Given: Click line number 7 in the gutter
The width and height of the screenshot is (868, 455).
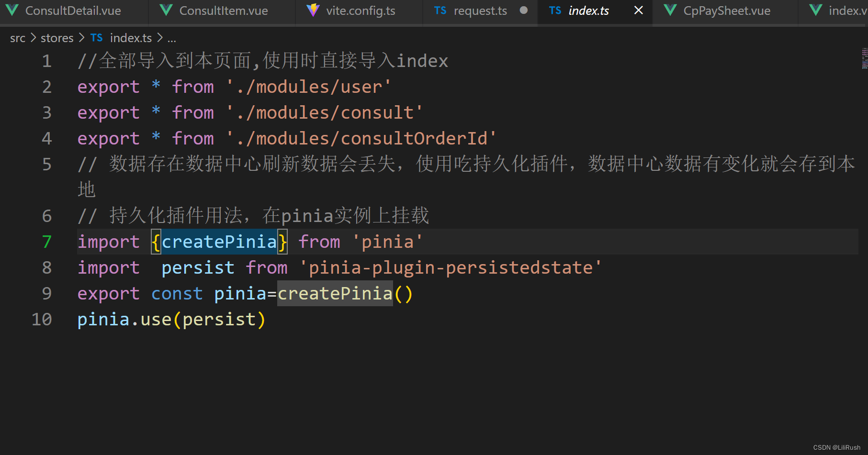Looking at the screenshot, I should [46, 242].
